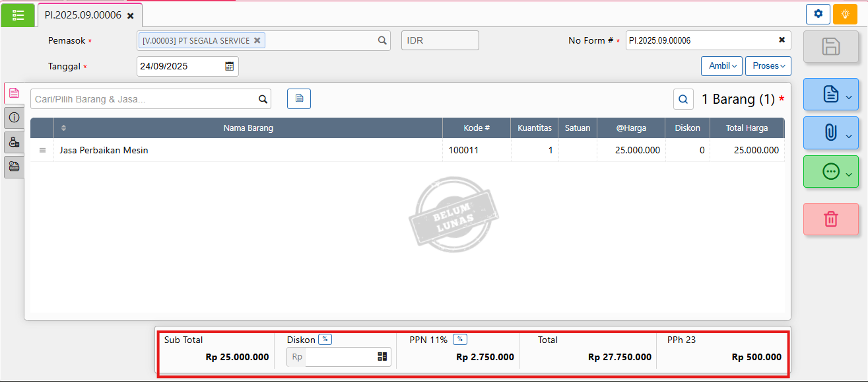
Task: Open the calculator icon in Diskon field
Action: click(x=382, y=356)
